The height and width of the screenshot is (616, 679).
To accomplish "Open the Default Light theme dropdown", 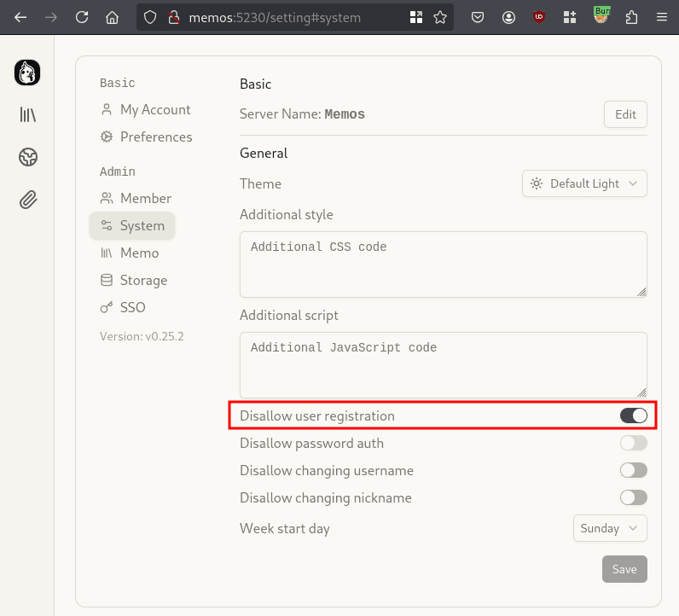I will (x=584, y=183).
